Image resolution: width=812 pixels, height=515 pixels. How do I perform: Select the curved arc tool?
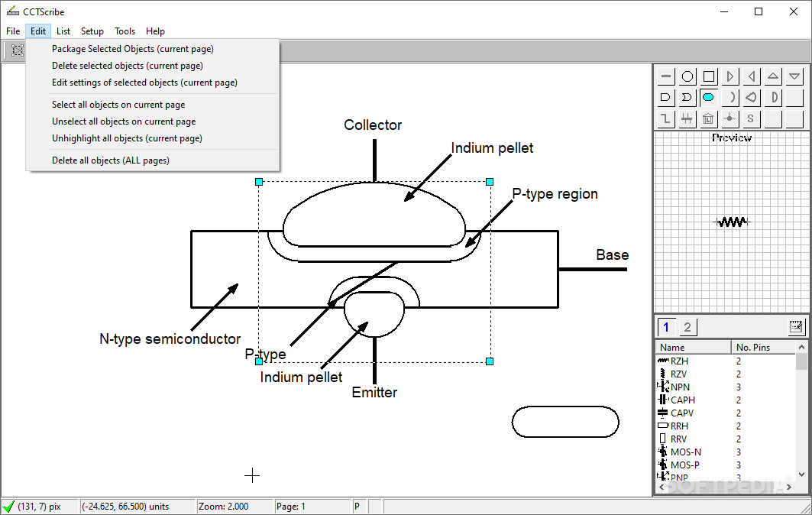click(730, 97)
